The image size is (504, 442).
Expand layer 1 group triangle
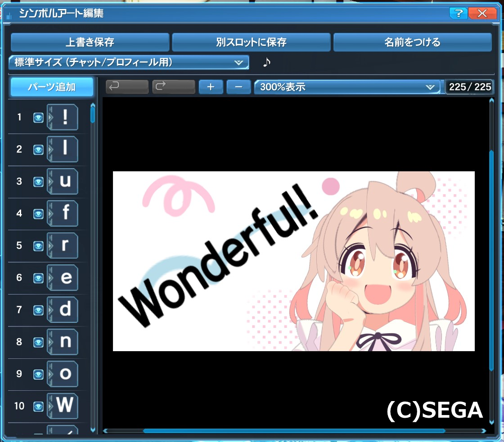tap(50, 117)
